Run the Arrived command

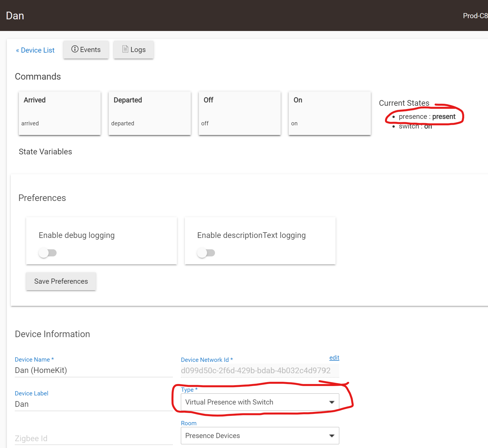tap(60, 113)
